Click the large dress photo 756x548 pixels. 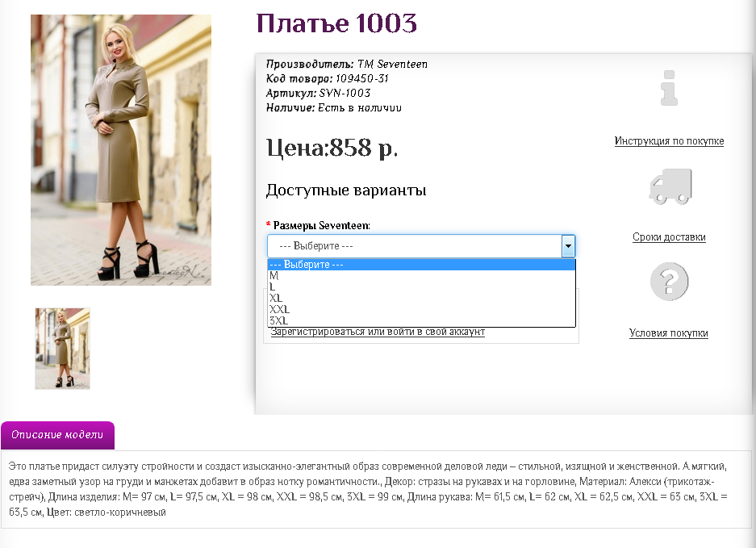[x=120, y=150]
